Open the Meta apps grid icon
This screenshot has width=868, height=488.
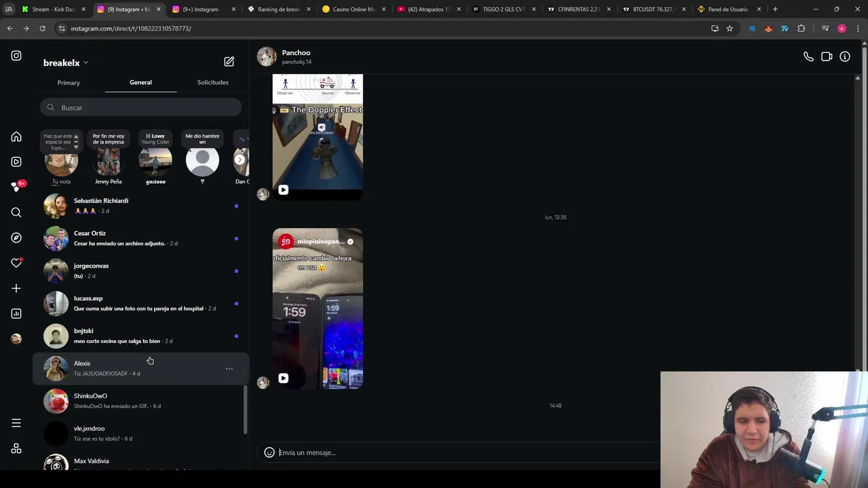click(16, 449)
